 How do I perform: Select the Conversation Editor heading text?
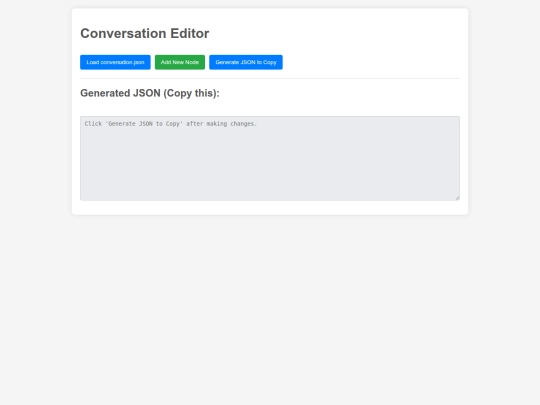(x=145, y=33)
